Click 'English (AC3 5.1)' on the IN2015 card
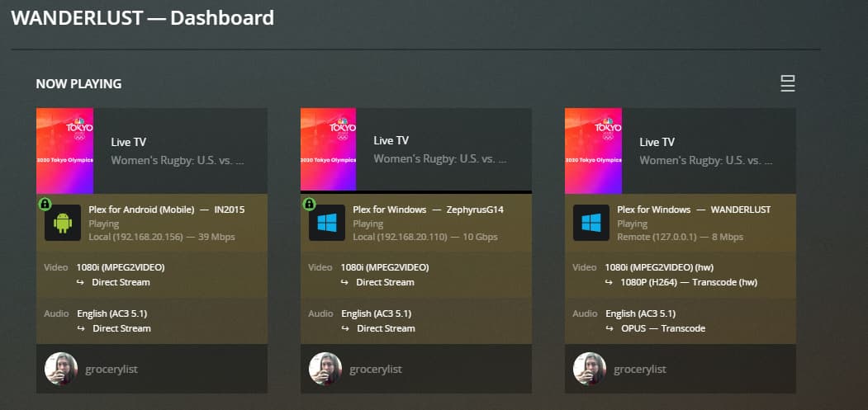868x410 pixels. coord(112,313)
